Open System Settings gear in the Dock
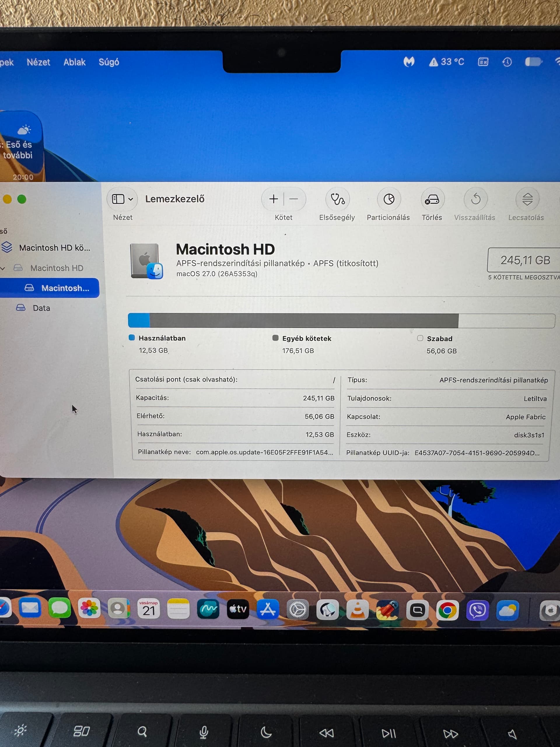The width and height of the screenshot is (560, 747). point(298,610)
